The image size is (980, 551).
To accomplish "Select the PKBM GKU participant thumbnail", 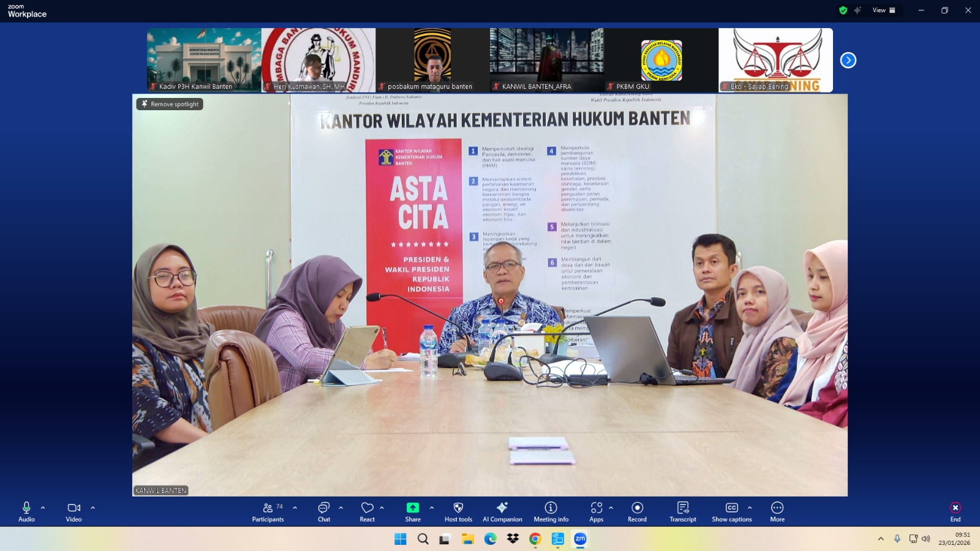I will coord(661,60).
